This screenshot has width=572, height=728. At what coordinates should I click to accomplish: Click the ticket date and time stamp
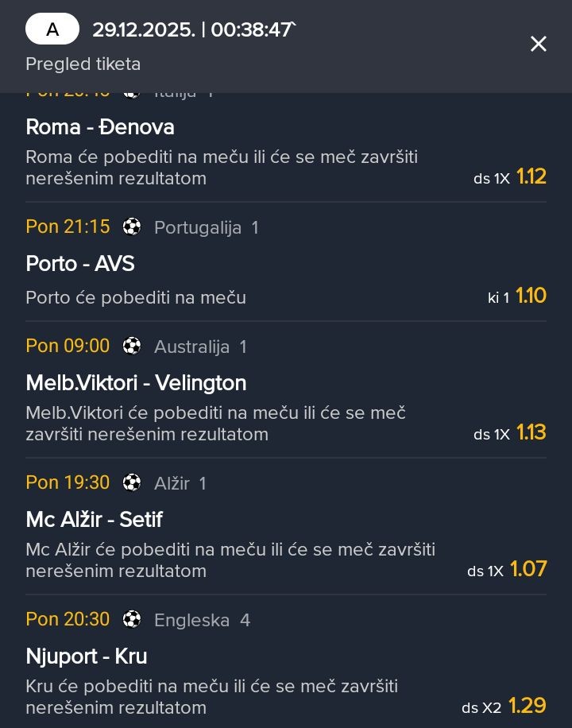pos(193,30)
